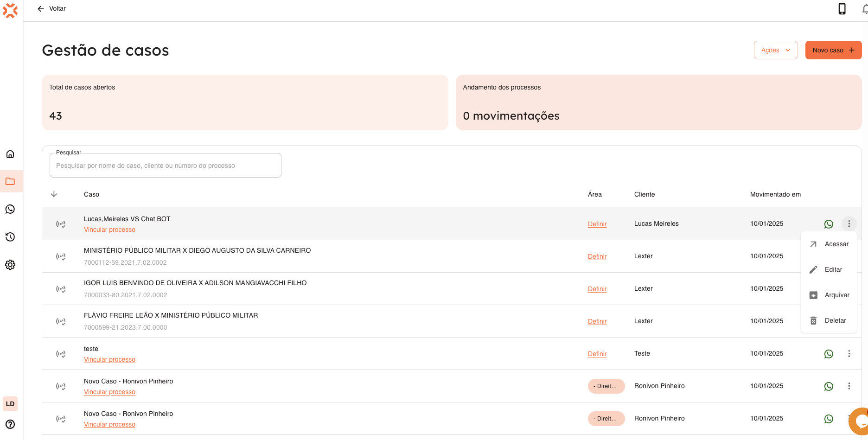The height and width of the screenshot is (440, 868).
Task: Click the Novo caso button
Action: (x=833, y=50)
